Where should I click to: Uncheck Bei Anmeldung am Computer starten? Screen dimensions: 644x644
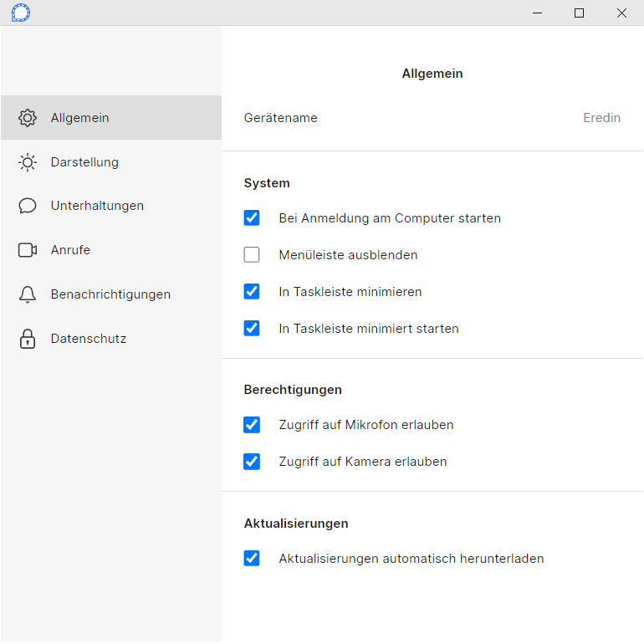pos(252,218)
